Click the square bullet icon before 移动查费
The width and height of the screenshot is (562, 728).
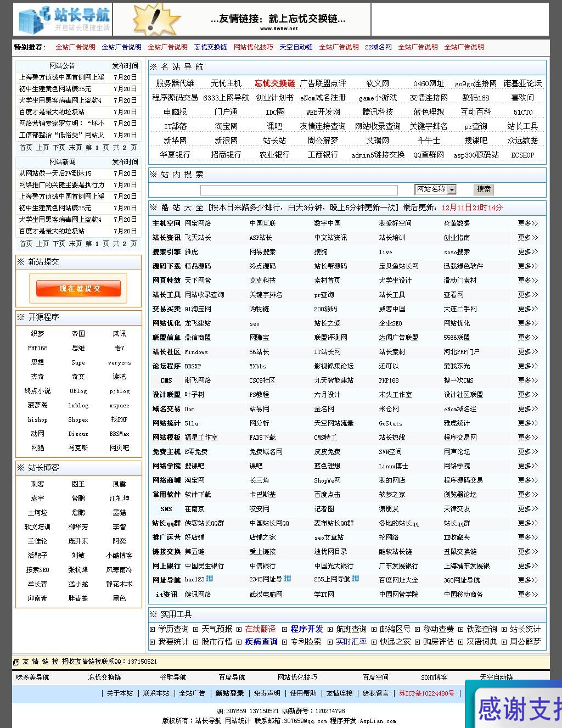pyautogui.click(x=417, y=629)
